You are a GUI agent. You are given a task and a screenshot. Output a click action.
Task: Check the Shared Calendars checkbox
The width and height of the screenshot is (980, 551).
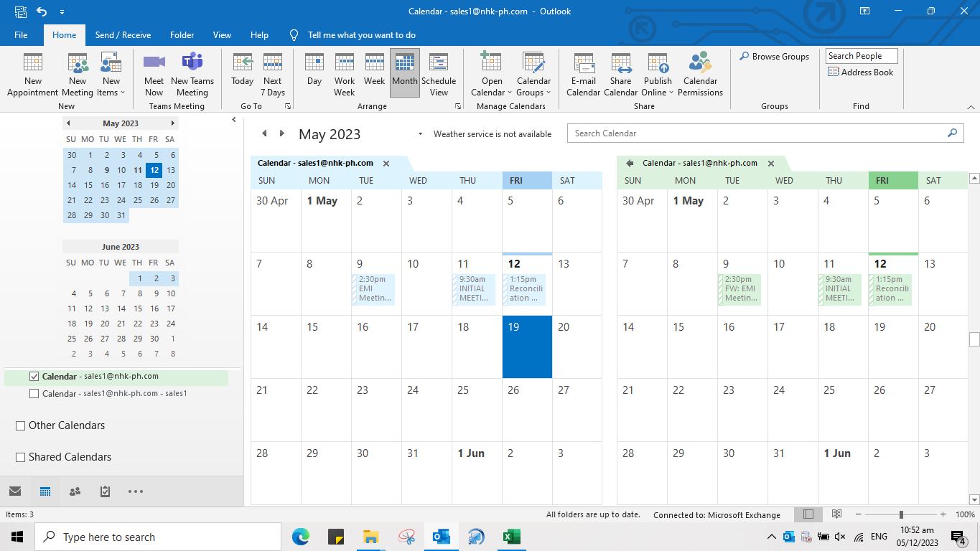(21, 457)
